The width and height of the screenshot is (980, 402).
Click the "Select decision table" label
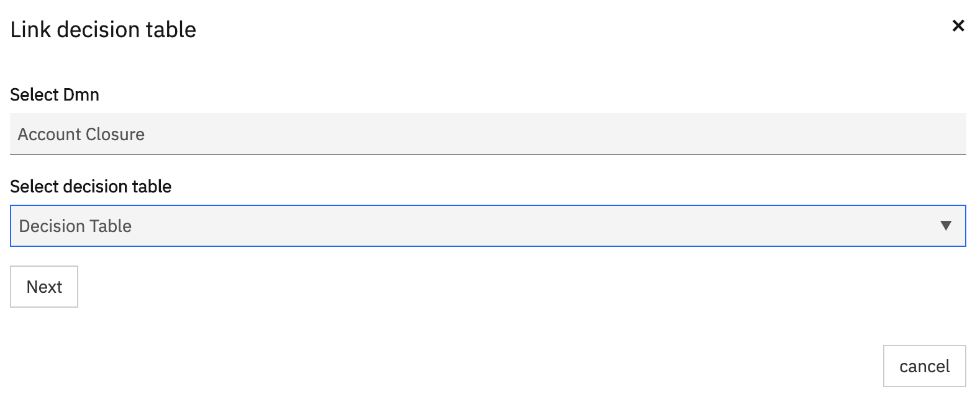[x=91, y=187]
